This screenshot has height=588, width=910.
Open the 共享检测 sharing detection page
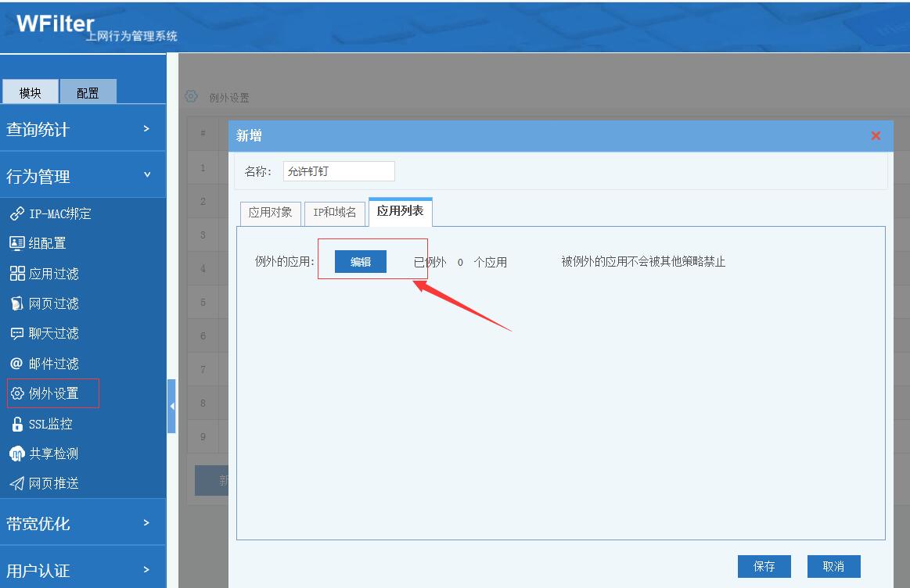click(52, 453)
